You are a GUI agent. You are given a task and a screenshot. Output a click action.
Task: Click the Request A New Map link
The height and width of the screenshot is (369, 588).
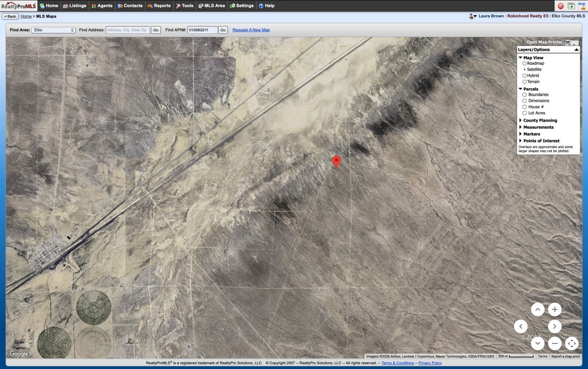251,30
